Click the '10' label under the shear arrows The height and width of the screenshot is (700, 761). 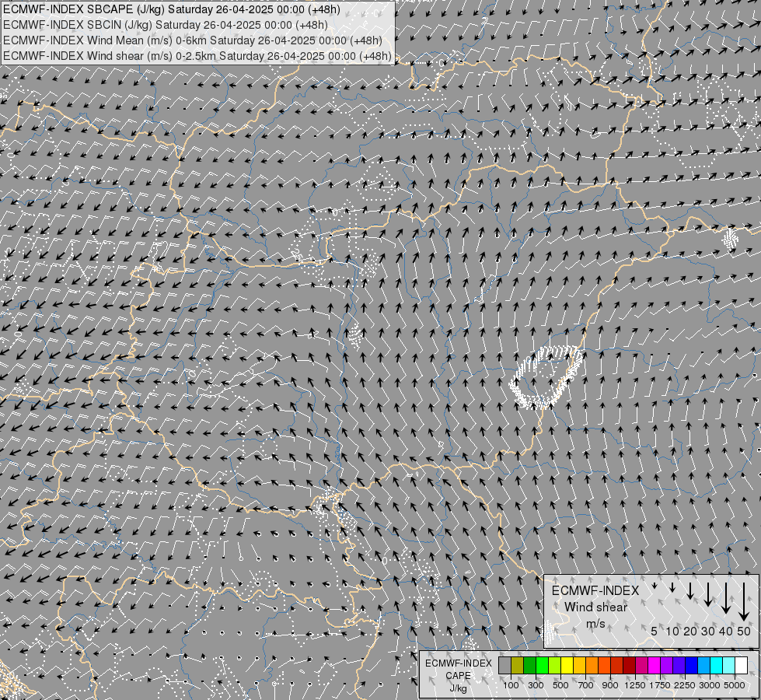672,631
